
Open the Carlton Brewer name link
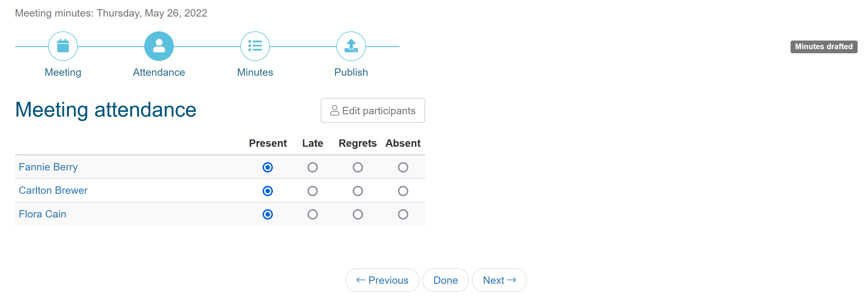pyautogui.click(x=53, y=190)
